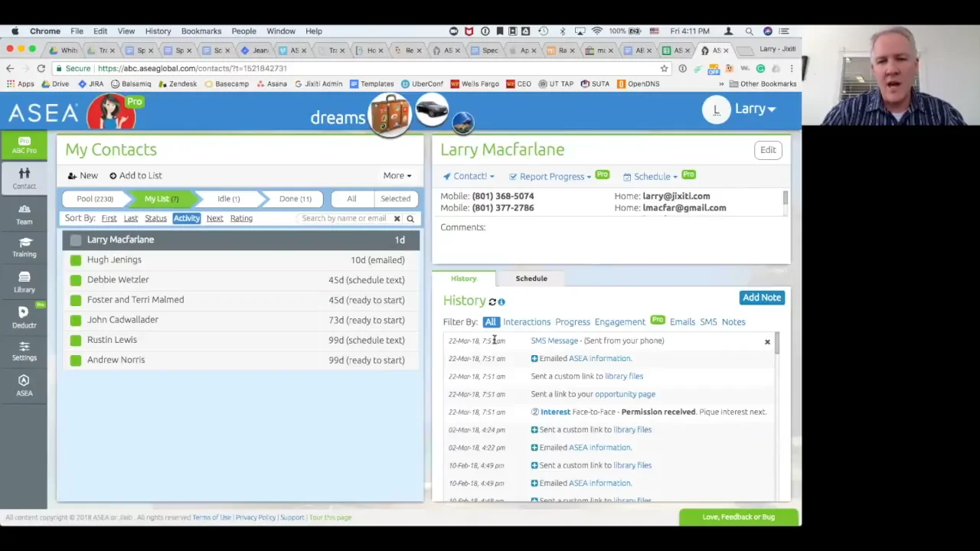Toggle Foster and Terri Malmed status box

click(x=75, y=300)
